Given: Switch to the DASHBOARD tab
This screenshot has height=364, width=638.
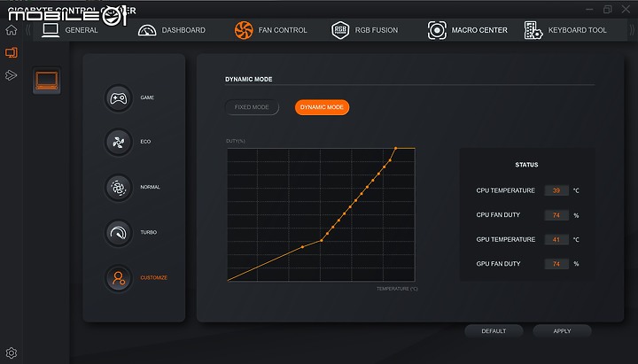Looking at the screenshot, I should point(183,30).
